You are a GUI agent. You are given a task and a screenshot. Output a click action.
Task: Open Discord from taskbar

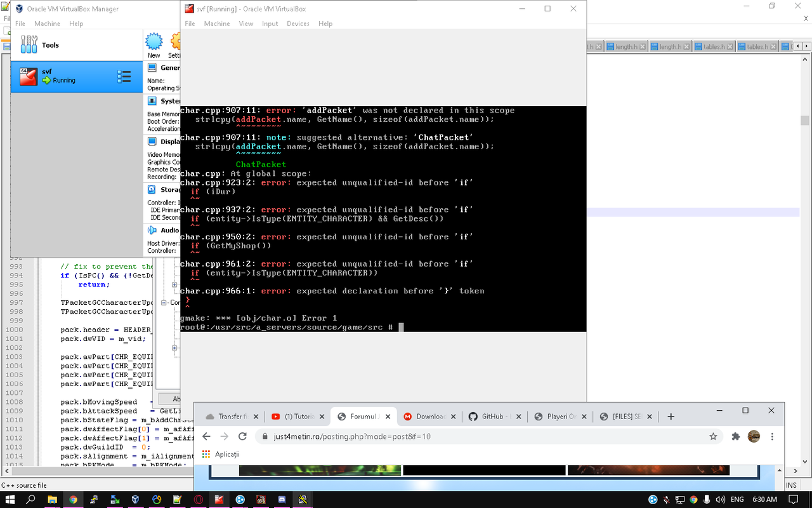[x=282, y=500]
